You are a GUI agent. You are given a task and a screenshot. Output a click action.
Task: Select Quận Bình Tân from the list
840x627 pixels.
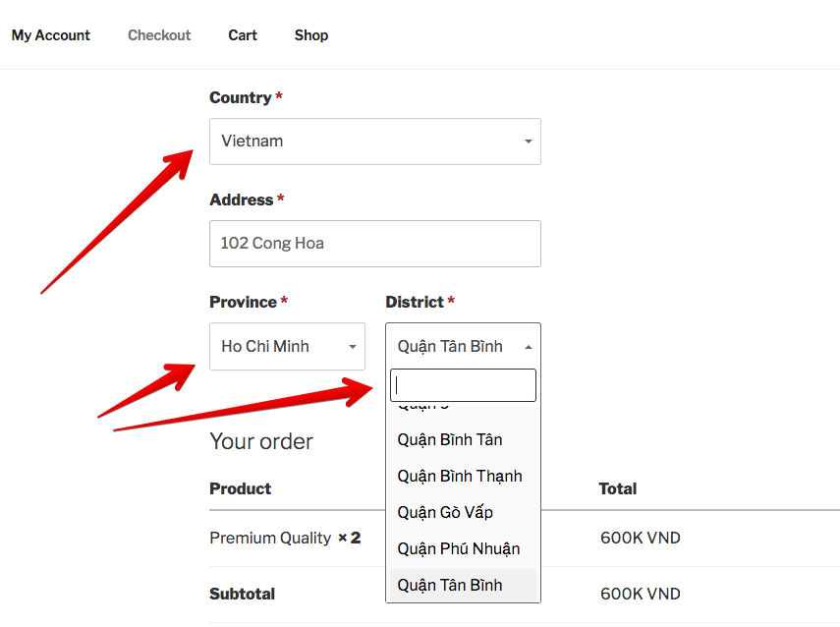pyautogui.click(x=450, y=439)
